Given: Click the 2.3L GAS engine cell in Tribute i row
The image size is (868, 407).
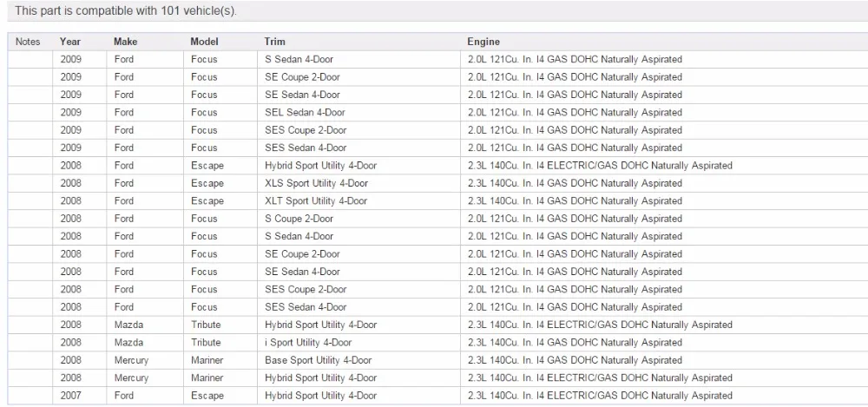Looking at the screenshot, I should pyautogui.click(x=575, y=343).
